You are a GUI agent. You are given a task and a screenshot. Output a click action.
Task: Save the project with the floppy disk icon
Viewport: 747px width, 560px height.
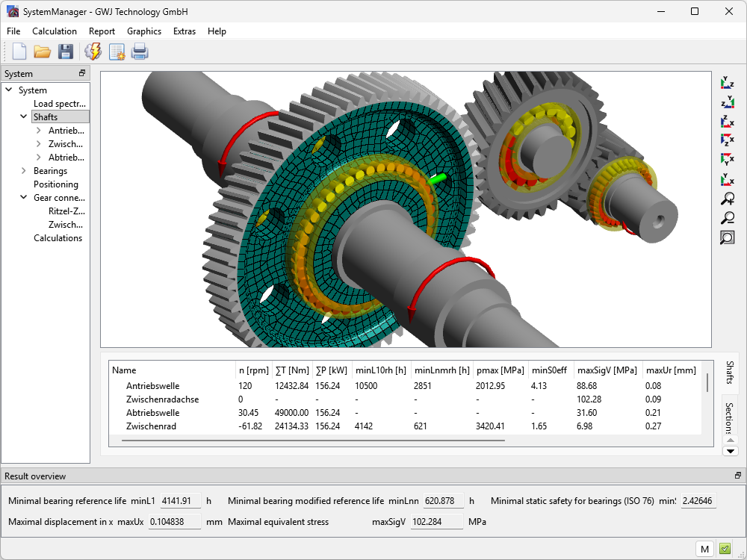(66, 52)
